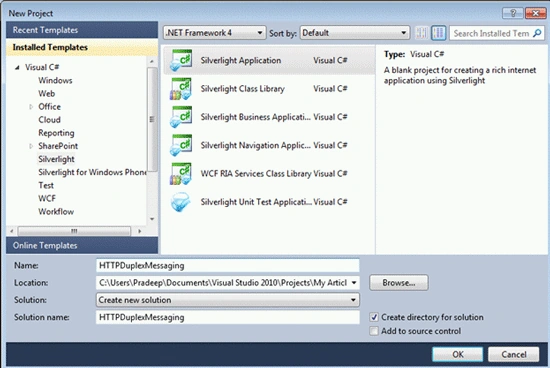This screenshot has width=550, height=368.
Task: Click the Silverlight Navigation Application template icon
Action: pos(181,145)
